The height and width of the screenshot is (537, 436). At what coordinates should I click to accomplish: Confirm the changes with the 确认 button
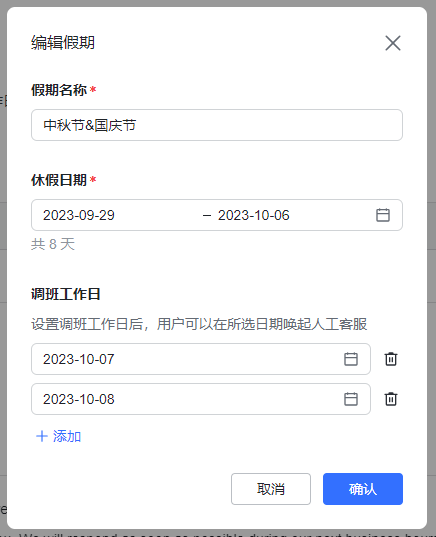coord(363,489)
